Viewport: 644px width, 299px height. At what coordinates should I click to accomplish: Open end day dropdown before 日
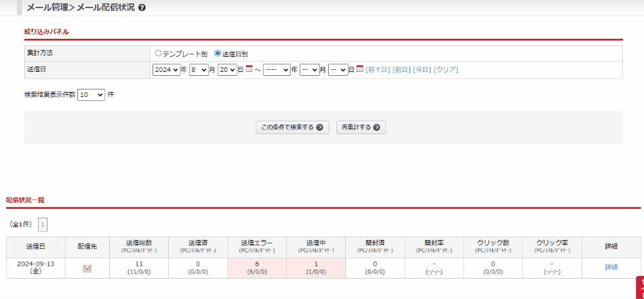338,70
